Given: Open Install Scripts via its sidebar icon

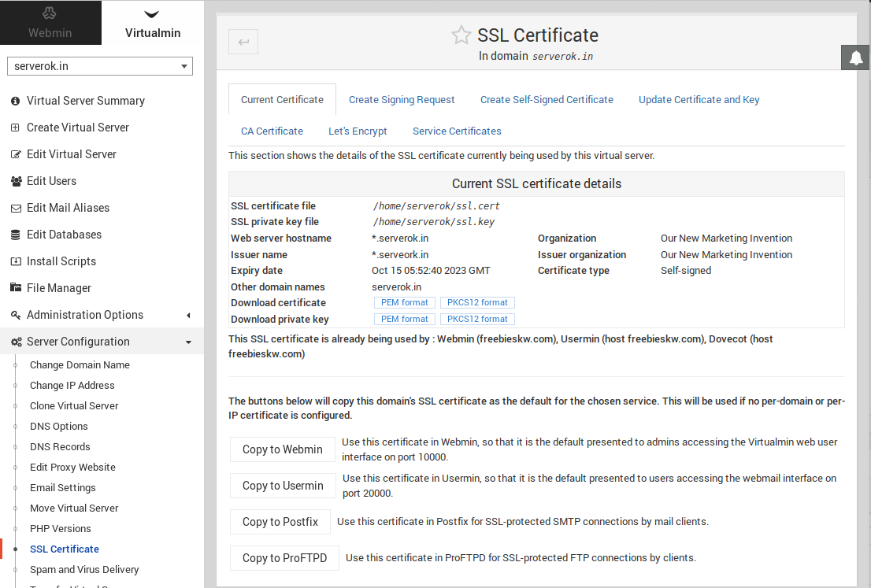Looking at the screenshot, I should (14, 261).
